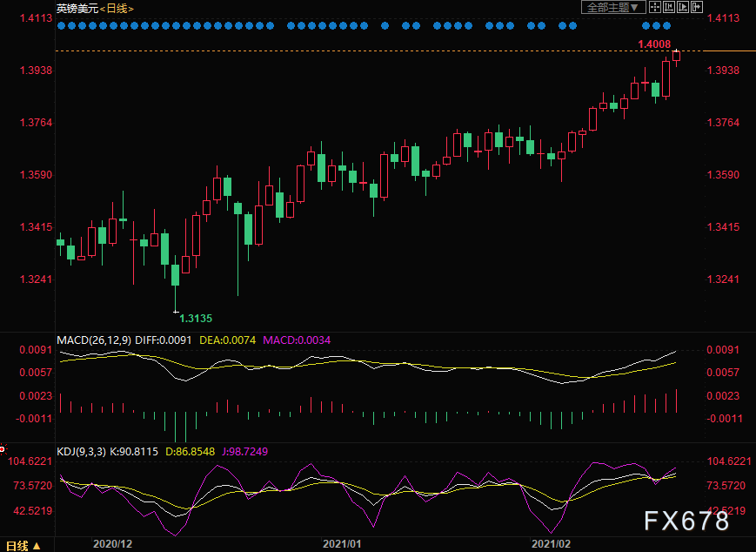This screenshot has height=552, width=756.
Task: Click the bracketed range icon beside the crosshair
Action: click(x=669, y=7)
